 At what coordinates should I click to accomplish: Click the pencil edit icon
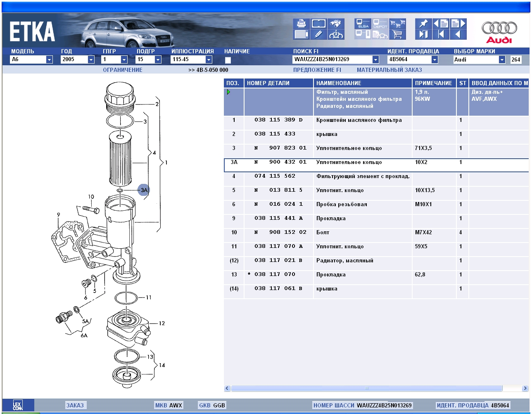point(318,34)
